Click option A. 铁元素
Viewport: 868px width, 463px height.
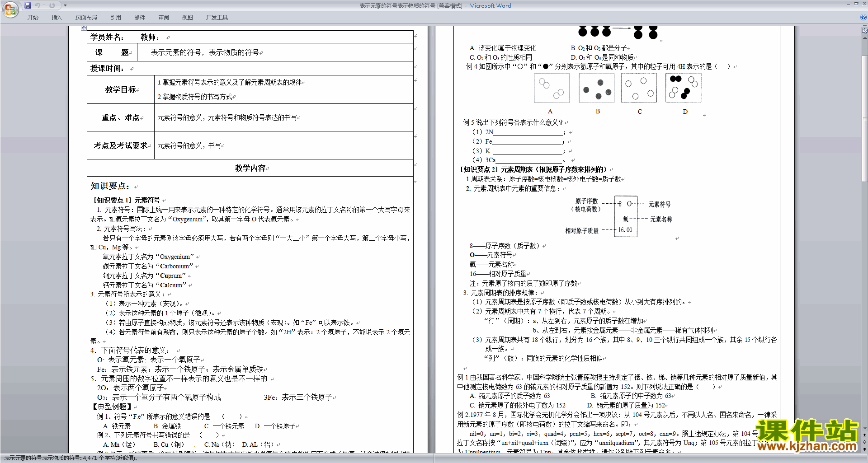click(x=117, y=426)
